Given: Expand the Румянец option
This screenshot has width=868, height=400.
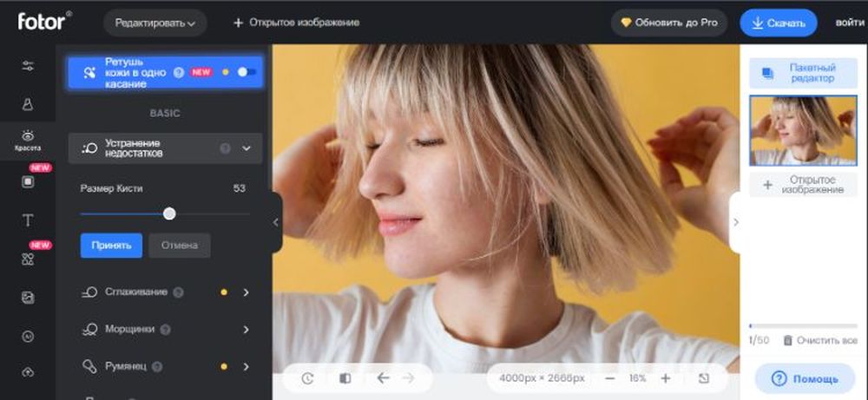Looking at the screenshot, I should coord(247,367).
